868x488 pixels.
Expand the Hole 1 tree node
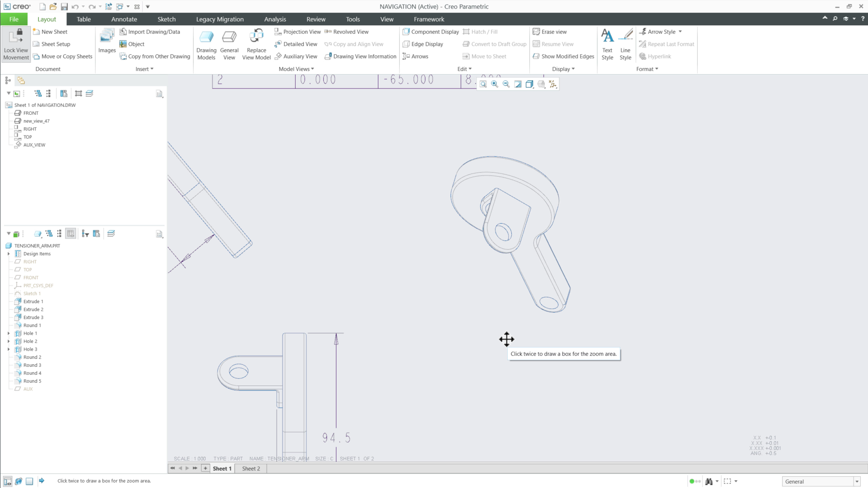click(x=9, y=333)
